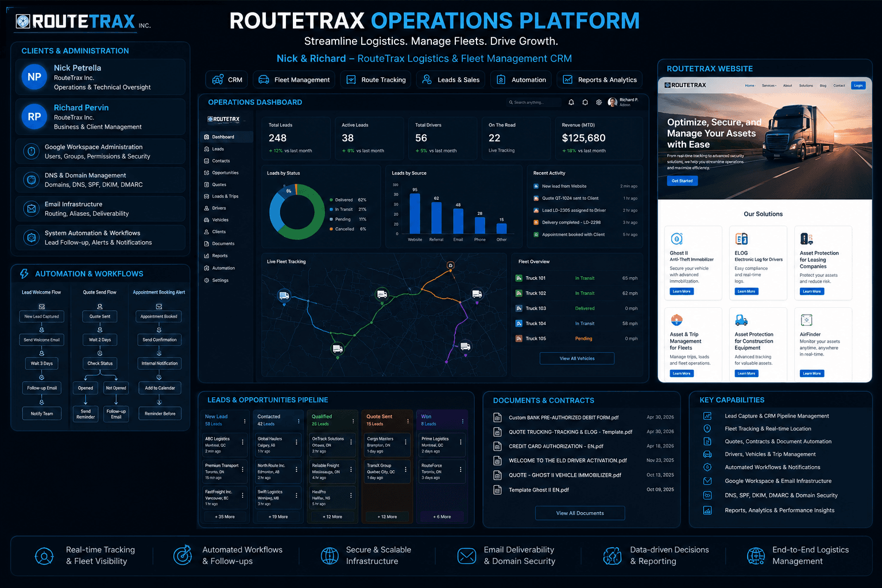
Task: Click lightning icon beside Automation & Workflows
Action: coord(24,274)
